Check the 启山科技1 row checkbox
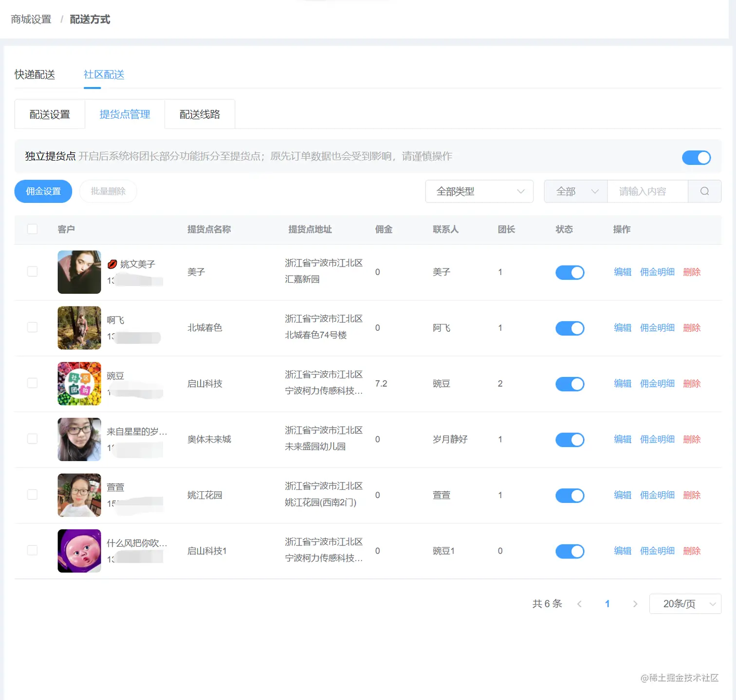 click(x=32, y=550)
